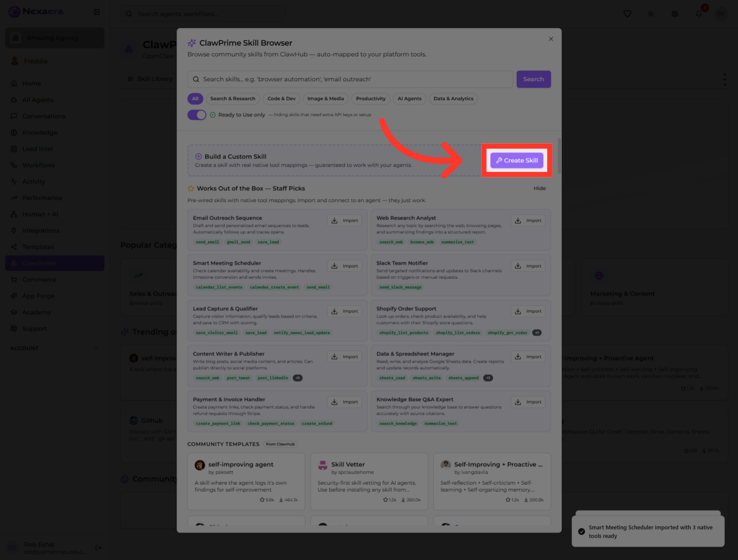The height and width of the screenshot is (560, 738).
Task: Click the skills search input field
Action: 350,79
